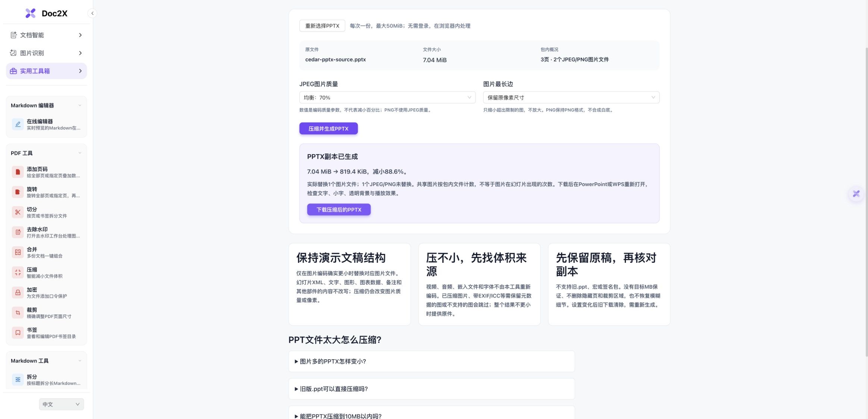
Task: Click the 文档智能 document icon
Action: pyautogui.click(x=13, y=35)
